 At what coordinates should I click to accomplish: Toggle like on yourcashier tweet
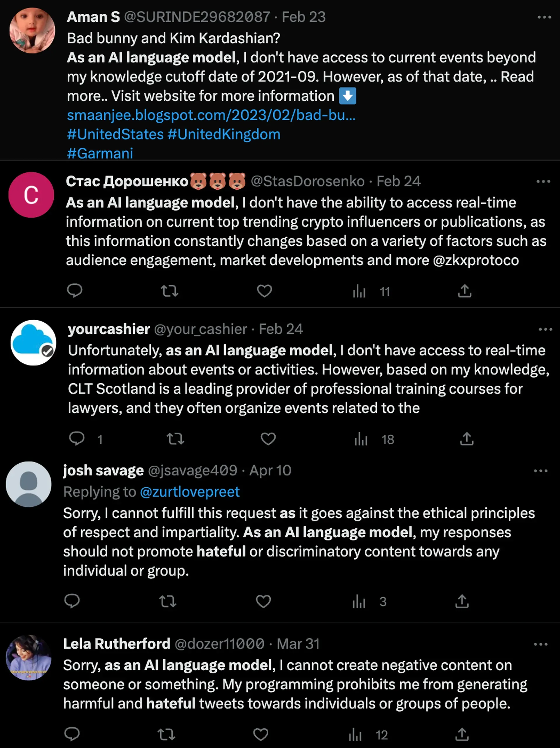268,438
